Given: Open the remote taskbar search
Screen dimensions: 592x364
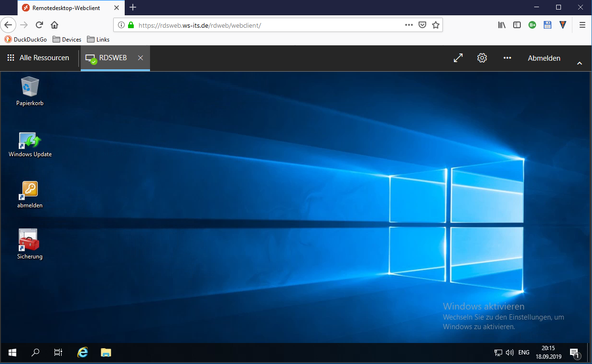Looking at the screenshot, I should click(x=35, y=353).
